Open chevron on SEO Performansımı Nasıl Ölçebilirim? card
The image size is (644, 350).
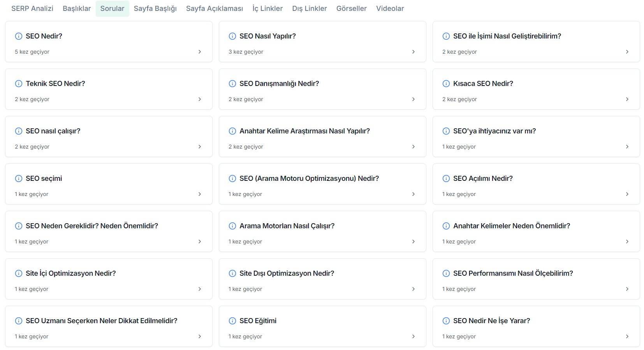click(627, 289)
